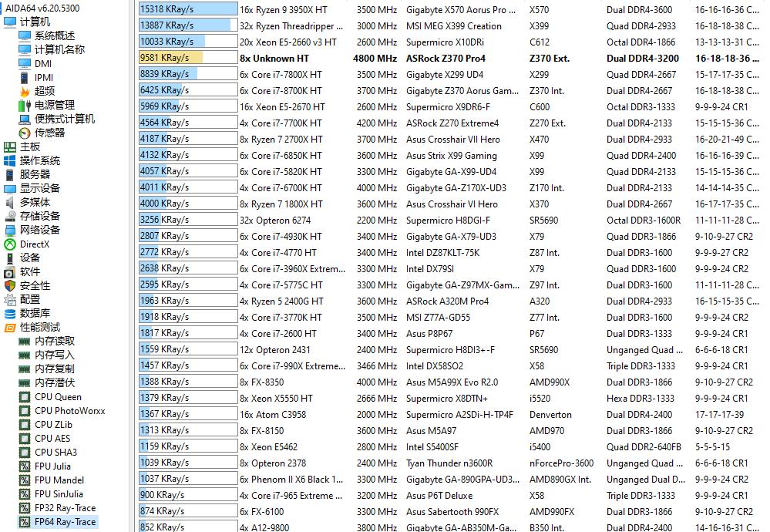
Task: Click the 8x FX-8350 entry
Action: point(262,382)
